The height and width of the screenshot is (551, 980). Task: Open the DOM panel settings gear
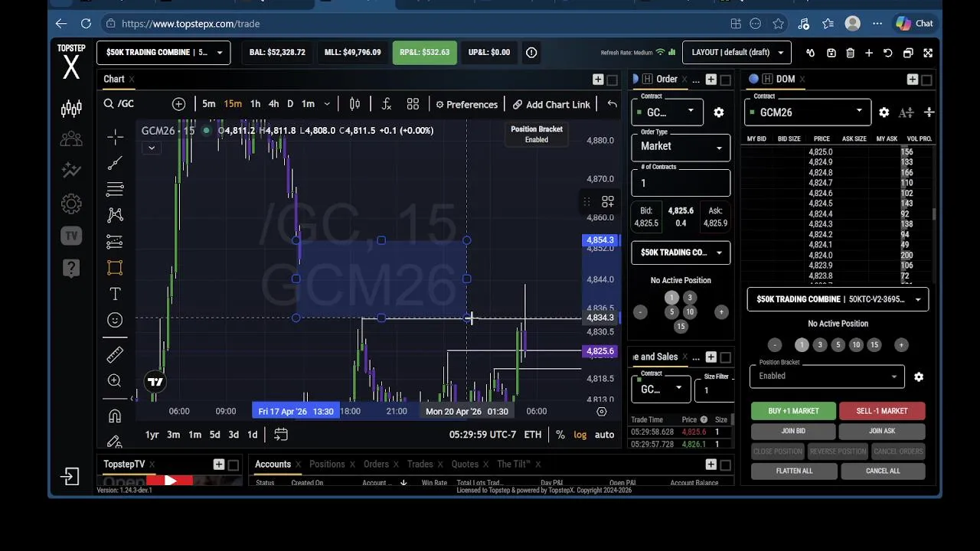tap(884, 112)
